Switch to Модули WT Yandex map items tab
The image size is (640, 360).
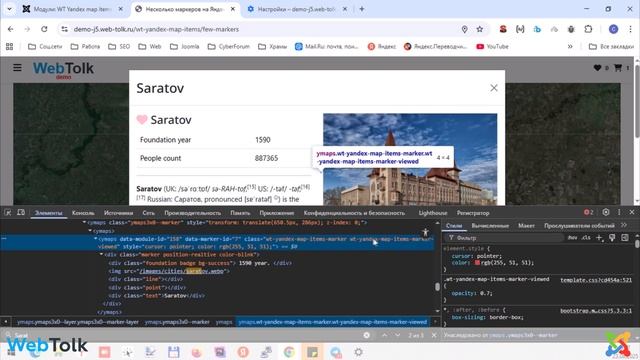click(x=73, y=9)
